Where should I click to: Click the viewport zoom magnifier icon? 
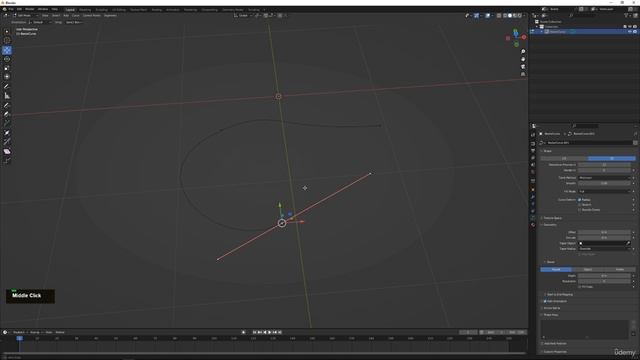(x=523, y=52)
